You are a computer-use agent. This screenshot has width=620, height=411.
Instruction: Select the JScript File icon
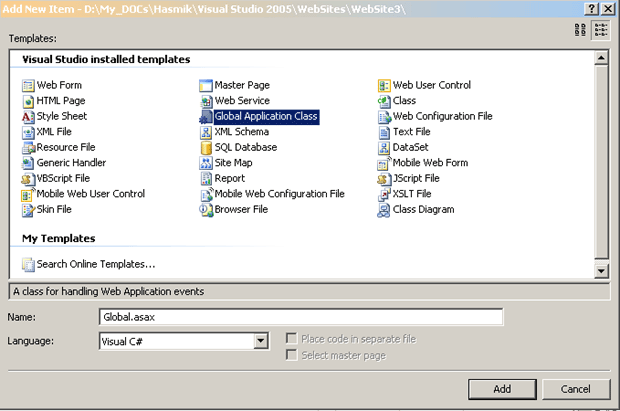click(x=384, y=179)
